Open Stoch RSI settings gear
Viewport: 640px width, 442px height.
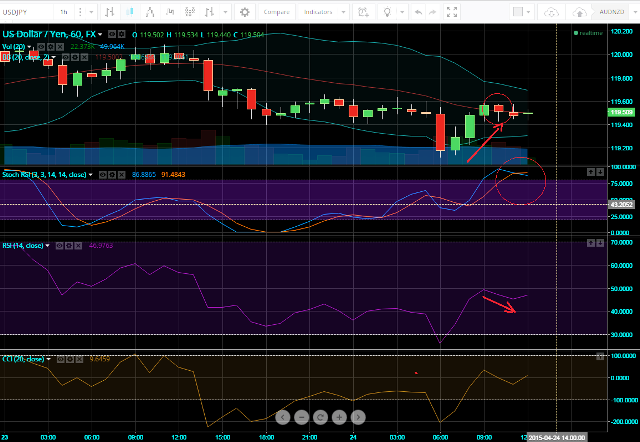[112, 175]
